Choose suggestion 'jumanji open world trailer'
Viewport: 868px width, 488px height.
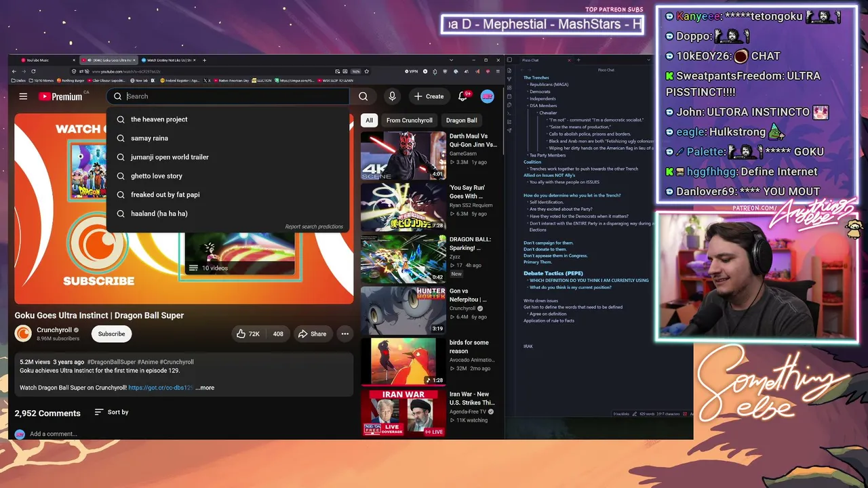tap(228, 157)
